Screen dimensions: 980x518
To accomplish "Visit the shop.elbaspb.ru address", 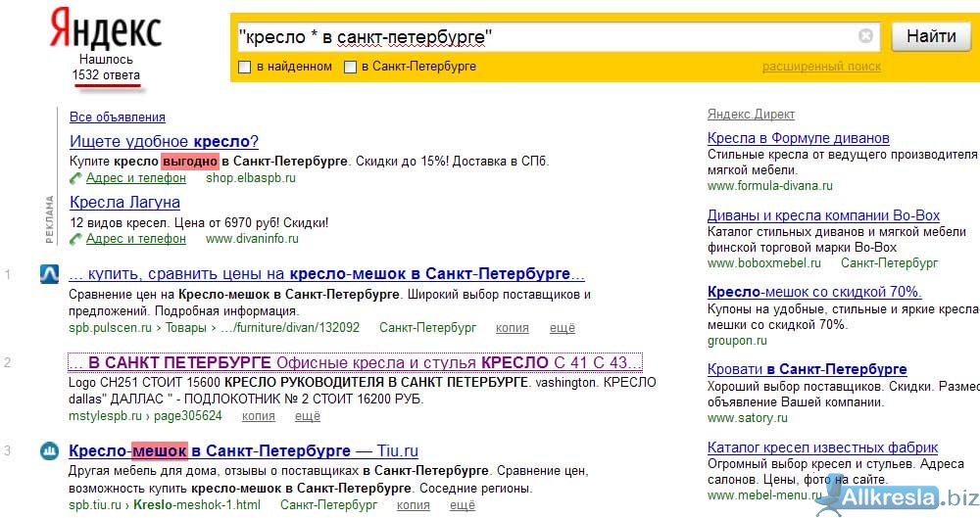I will (251, 177).
